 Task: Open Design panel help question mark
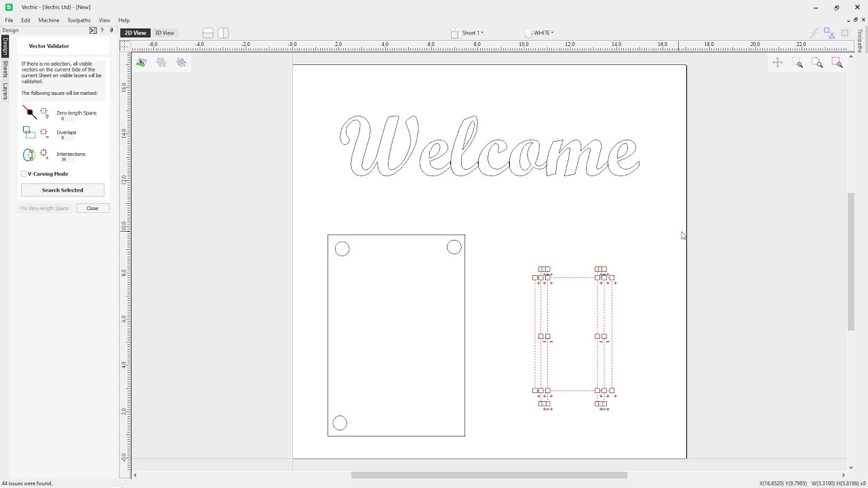[102, 30]
